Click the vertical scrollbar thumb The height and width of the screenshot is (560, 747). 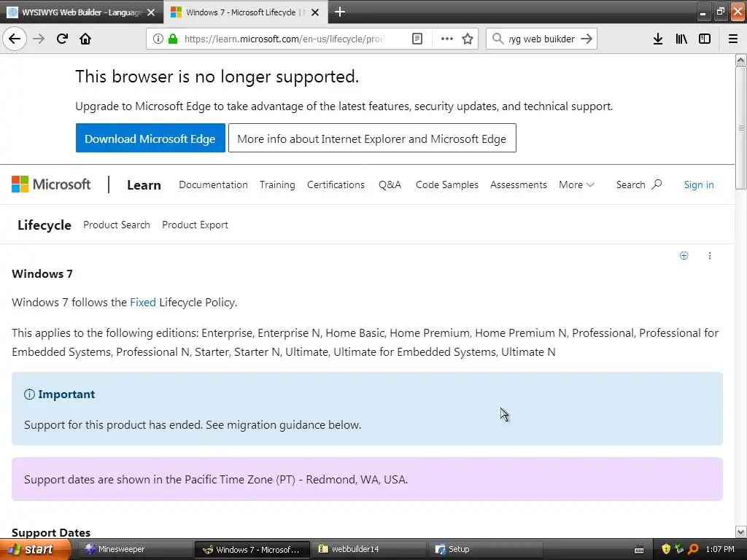(740, 128)
